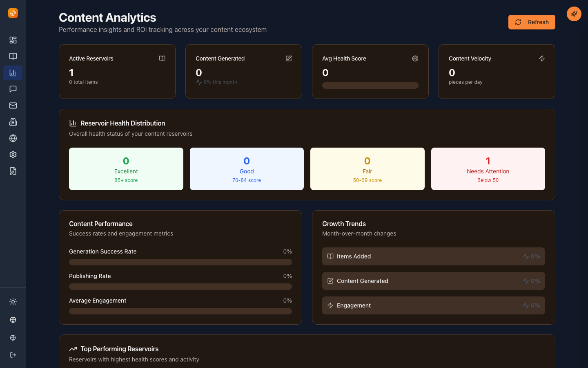588x368 pixels.
Task: Open the mail envelope icon in sidebar
Action: click(13, 105)
